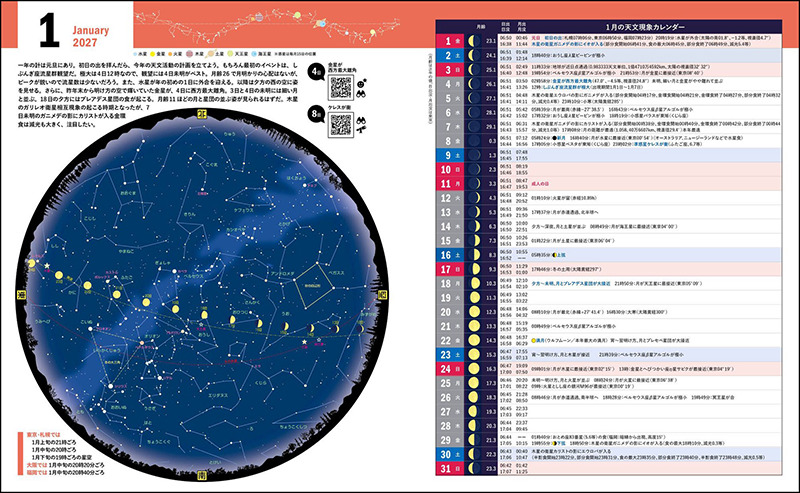The width and height of the screenshot is (800, 493).
Task: Click the moon phase icon in row 12
Action: point(474,198)
